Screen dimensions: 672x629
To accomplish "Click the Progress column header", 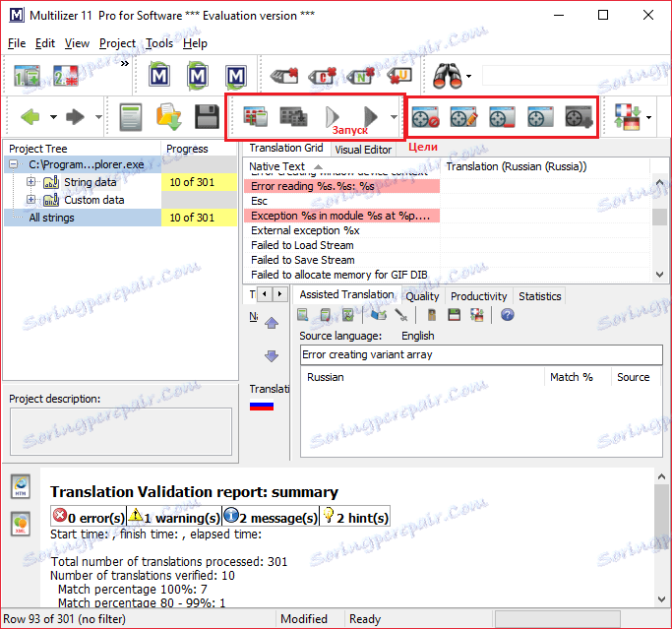I will (199, 149).
